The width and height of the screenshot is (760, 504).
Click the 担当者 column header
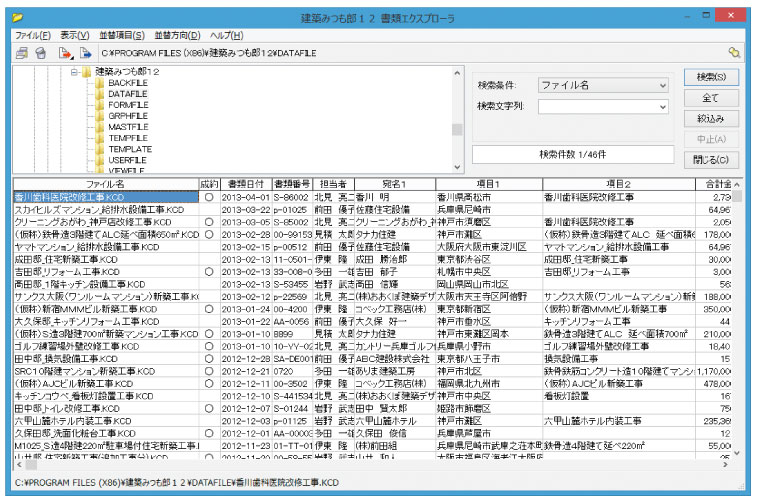[x=333, y=184]
